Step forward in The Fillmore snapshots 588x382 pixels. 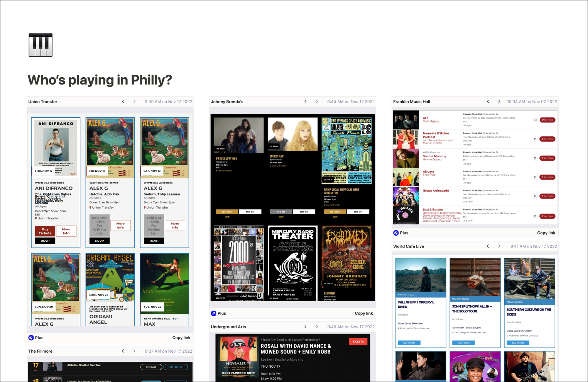point(134,351)
